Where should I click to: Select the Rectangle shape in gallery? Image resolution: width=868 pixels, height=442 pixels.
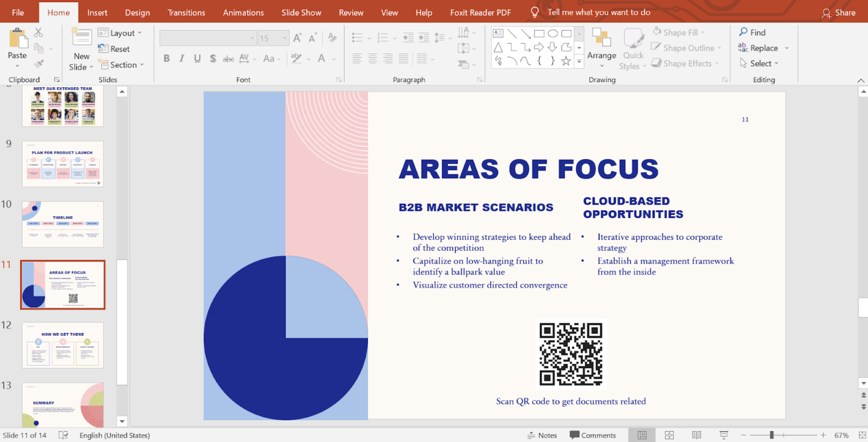(539, 33)
